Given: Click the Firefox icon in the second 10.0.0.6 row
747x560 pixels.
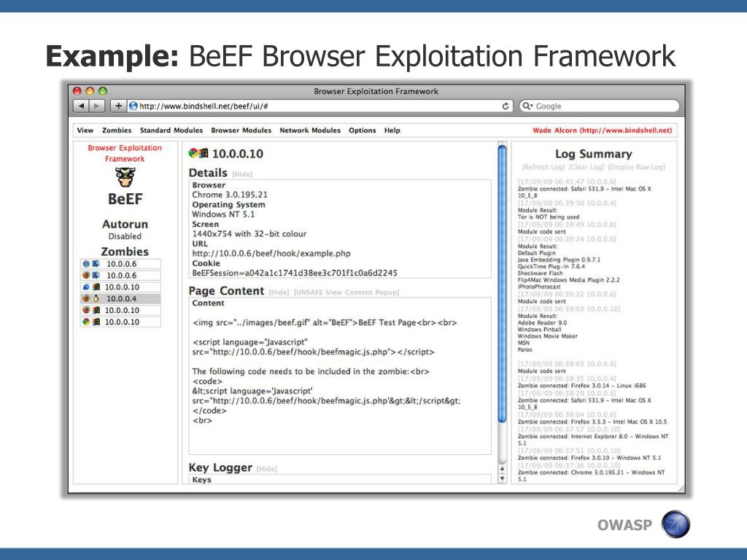Looking at the screenshot, I should pyautogui.click(x=86, y=275).
